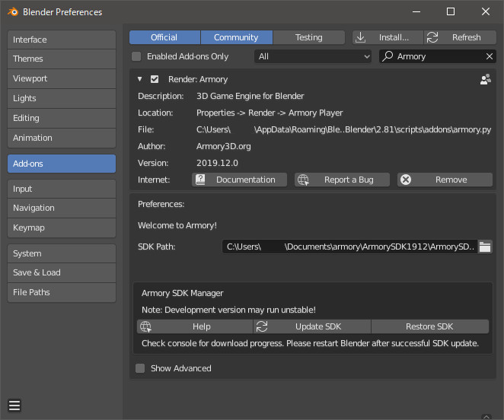Image resolution: width=504 pixels, height=420 pixels.
Task: Toggle the Official add-ons filter
Action: [x=164, y=37]
